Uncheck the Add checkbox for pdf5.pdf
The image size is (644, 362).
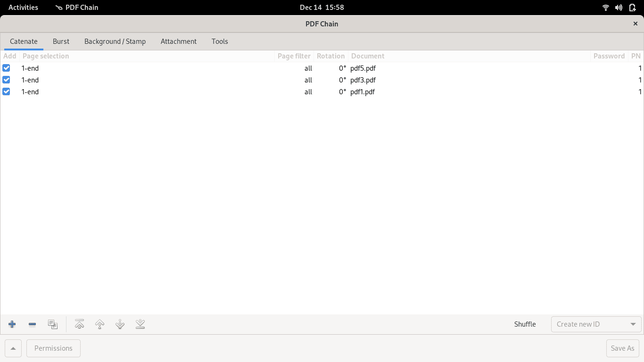point(7,68)
